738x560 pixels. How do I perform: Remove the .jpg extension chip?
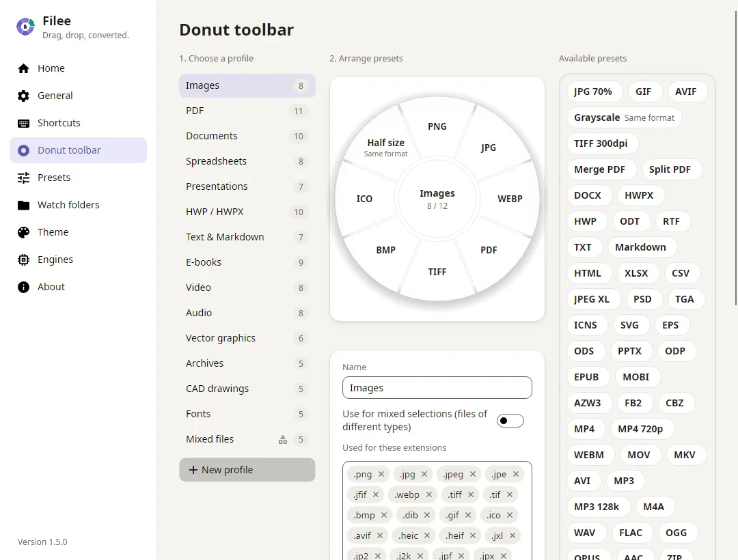(x=424, y=474)
